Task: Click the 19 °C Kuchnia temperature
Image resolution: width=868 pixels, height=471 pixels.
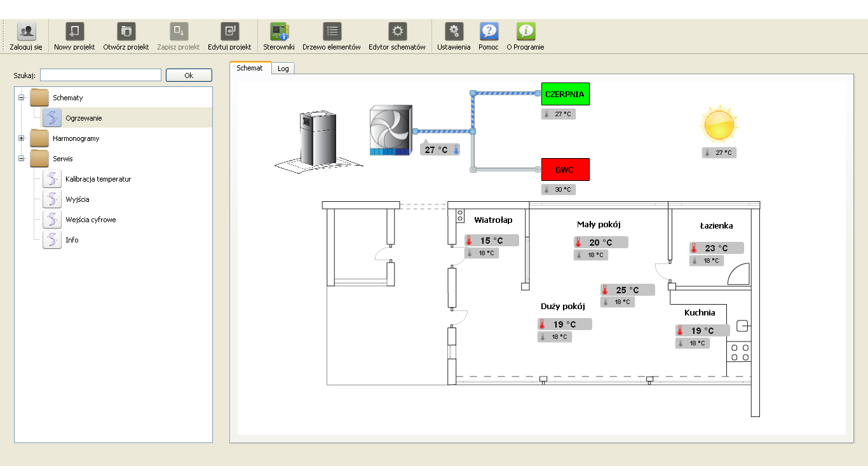Action: (x=702, y=331)
